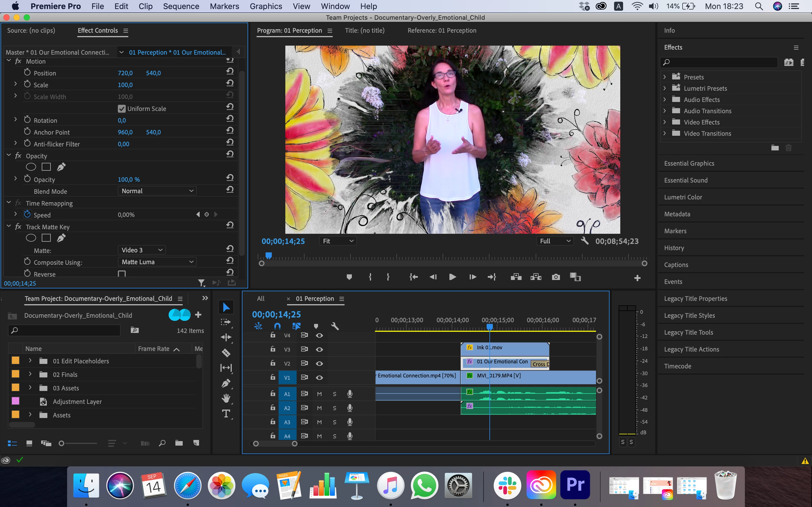This screenshot has width=812, height=507.
Task: Select the Razor tool
Action: pos(226,353)
